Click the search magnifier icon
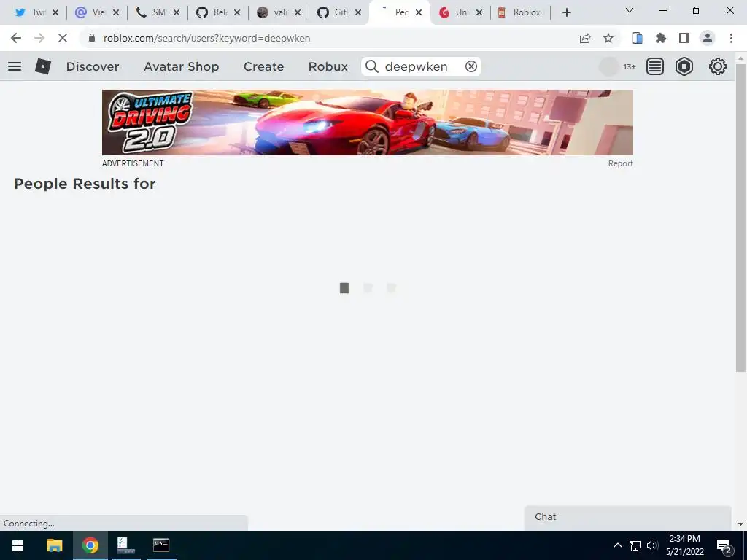 click(372, 66)
